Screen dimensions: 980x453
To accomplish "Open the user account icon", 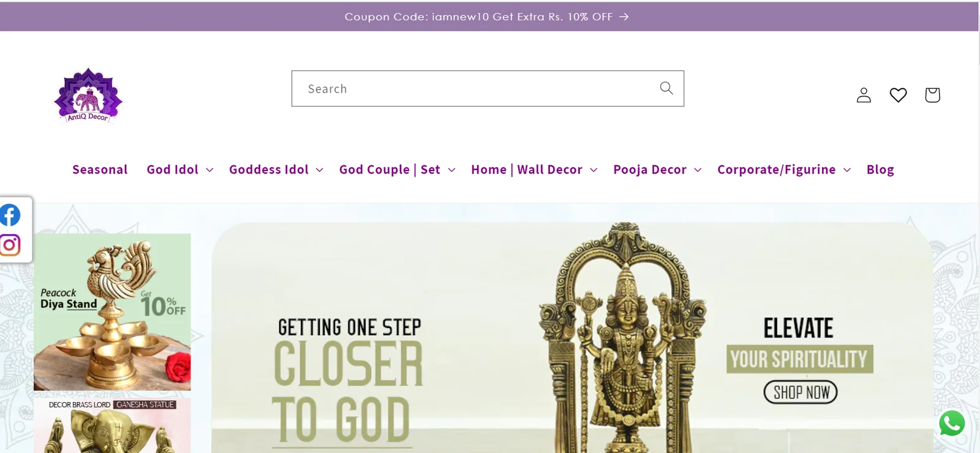I will [864, 95].
